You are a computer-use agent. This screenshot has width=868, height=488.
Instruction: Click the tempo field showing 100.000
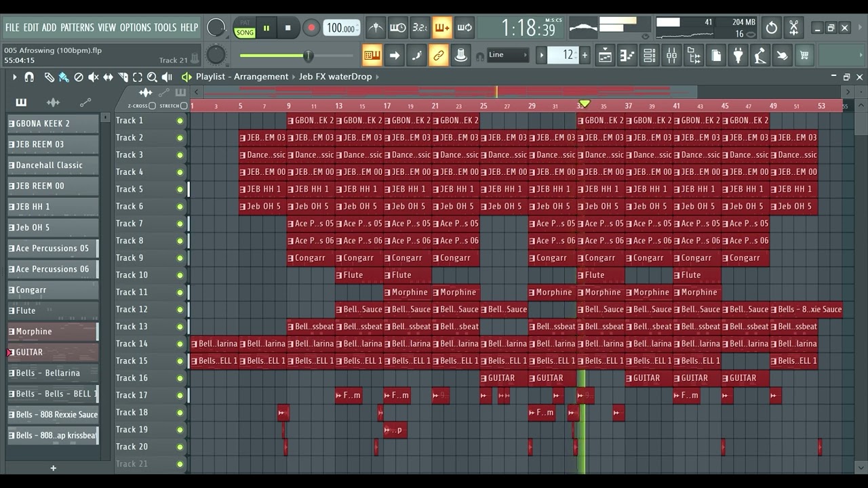point(342,28)
